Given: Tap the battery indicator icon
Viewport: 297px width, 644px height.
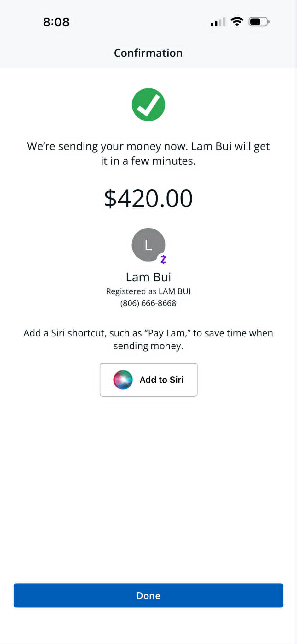Looking at the screenshot, I should point(259,22).
